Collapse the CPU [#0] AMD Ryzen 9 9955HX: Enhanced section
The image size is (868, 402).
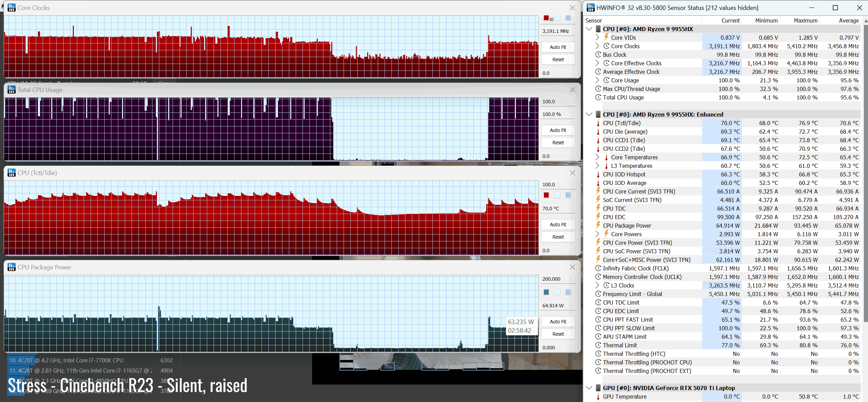589,114
